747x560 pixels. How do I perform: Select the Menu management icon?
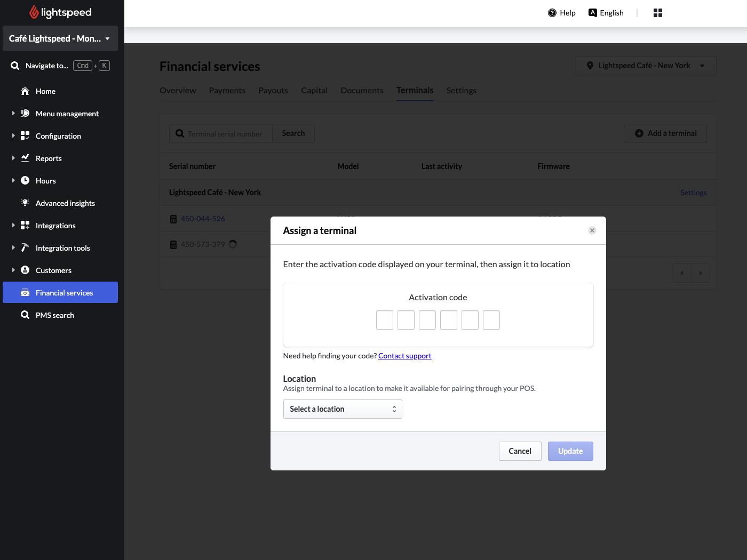25,114
